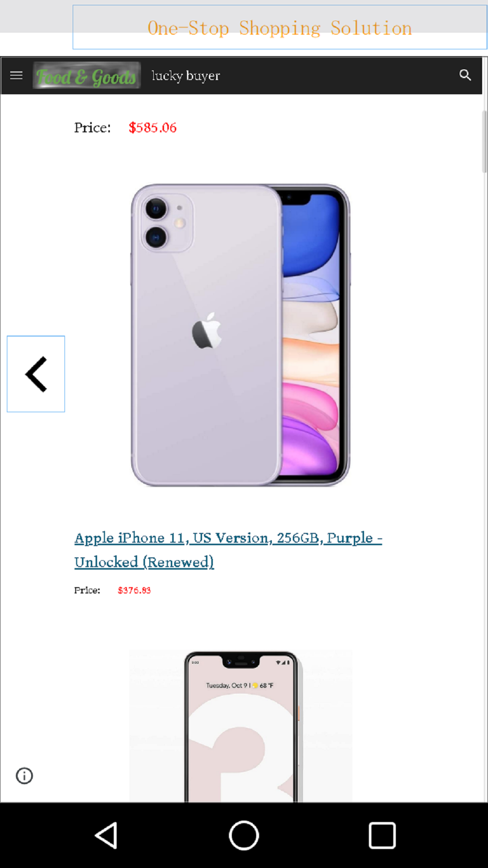Select the purple iPhone 11 product image
488x868 pixels.
tap(241, 335)
